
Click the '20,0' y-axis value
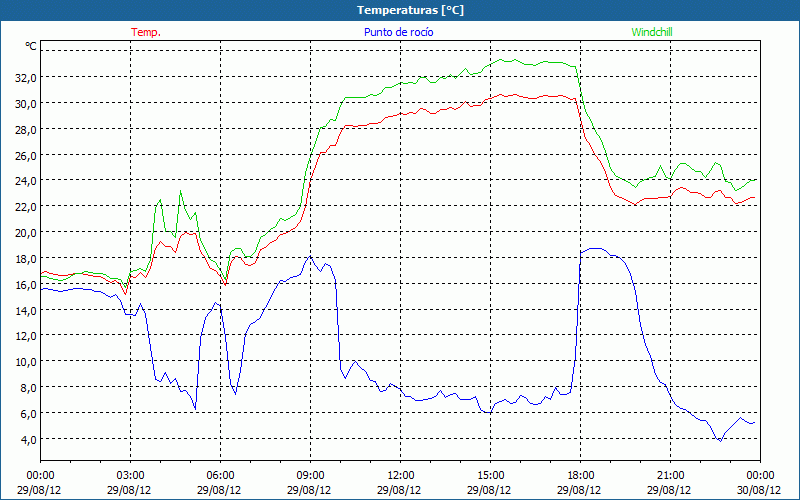[x=25, y=233]
